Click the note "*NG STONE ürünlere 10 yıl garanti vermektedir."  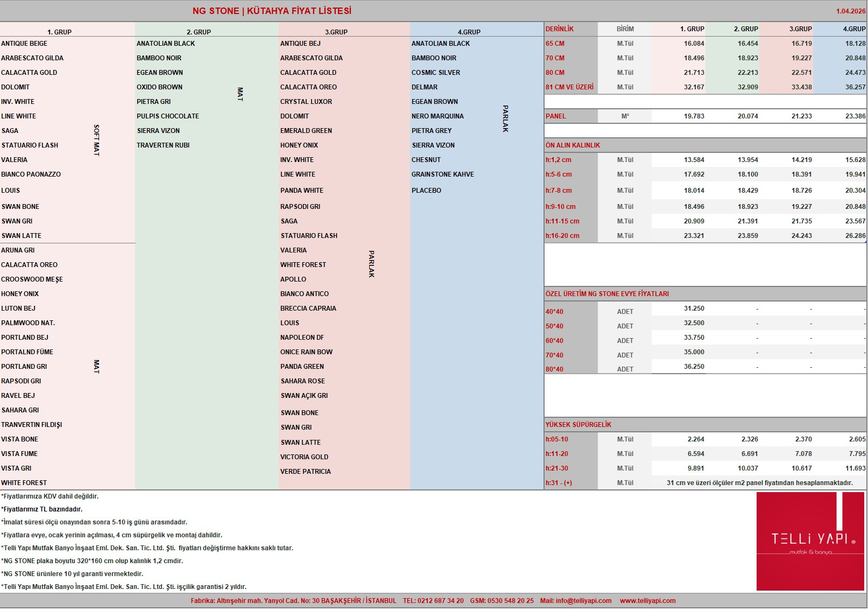(72, 574)
